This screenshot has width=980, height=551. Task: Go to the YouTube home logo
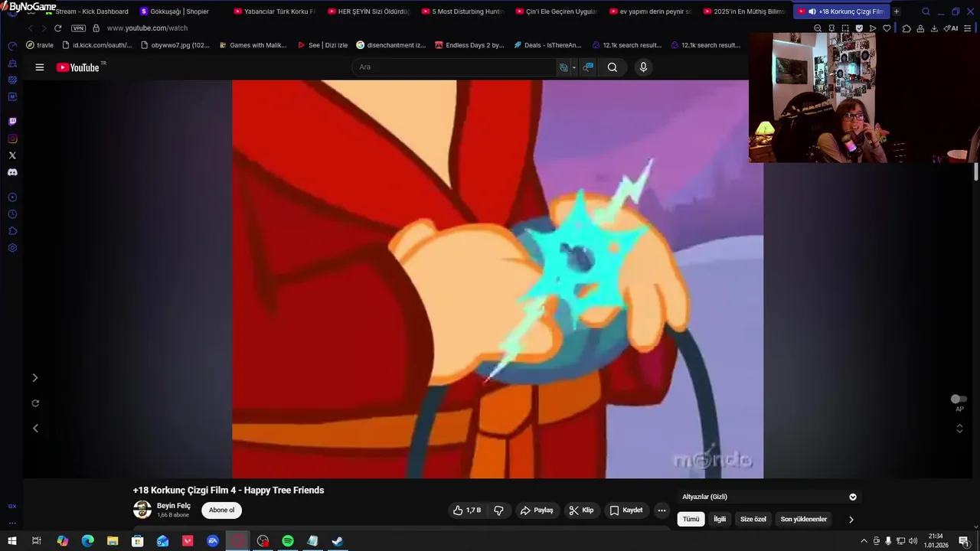(78, 67)
